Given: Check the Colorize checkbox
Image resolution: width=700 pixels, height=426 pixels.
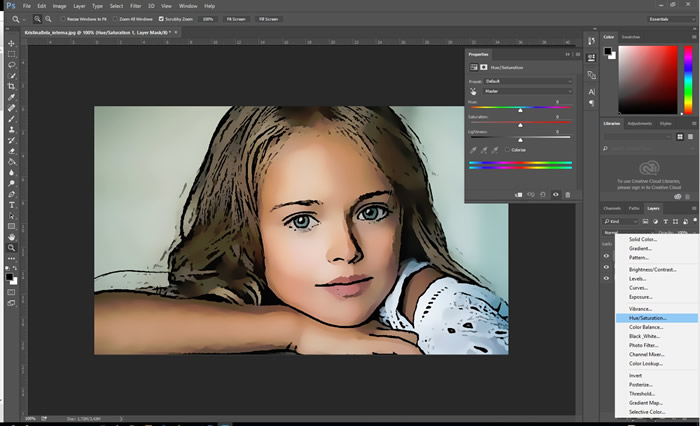Looking at the screenshot, I should 508,150.
